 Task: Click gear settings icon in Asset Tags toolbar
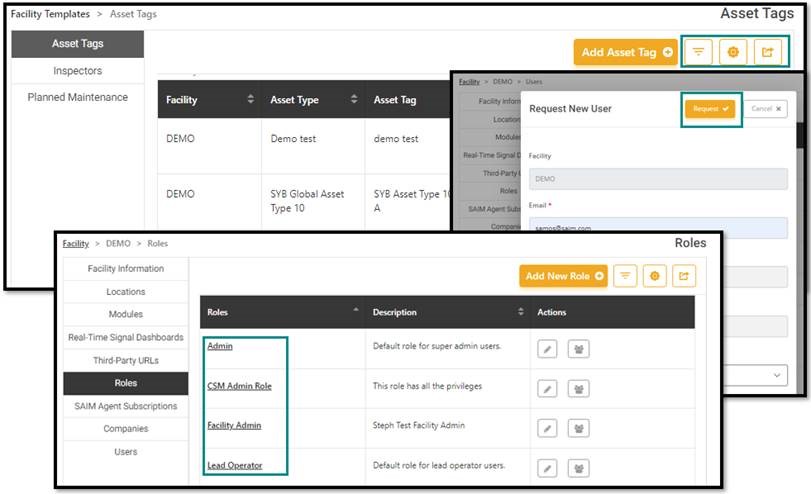[733, 52]
